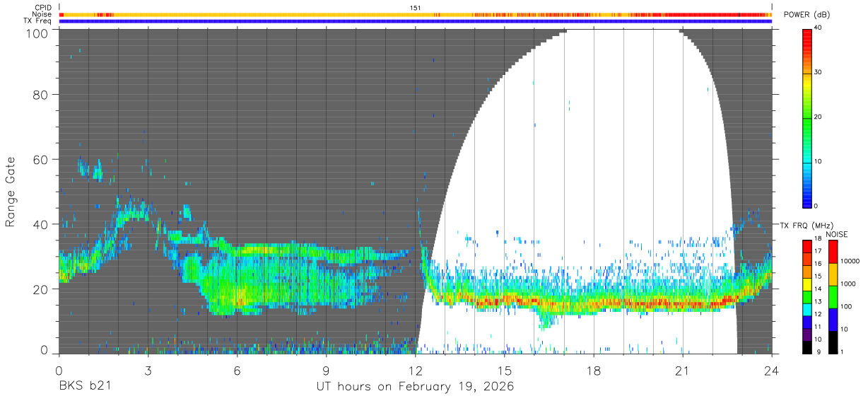Select the purple 10–11 MHz TX FRQ swatch
Image resolution: width=868 pixels, height=401 pixels.
807,333
